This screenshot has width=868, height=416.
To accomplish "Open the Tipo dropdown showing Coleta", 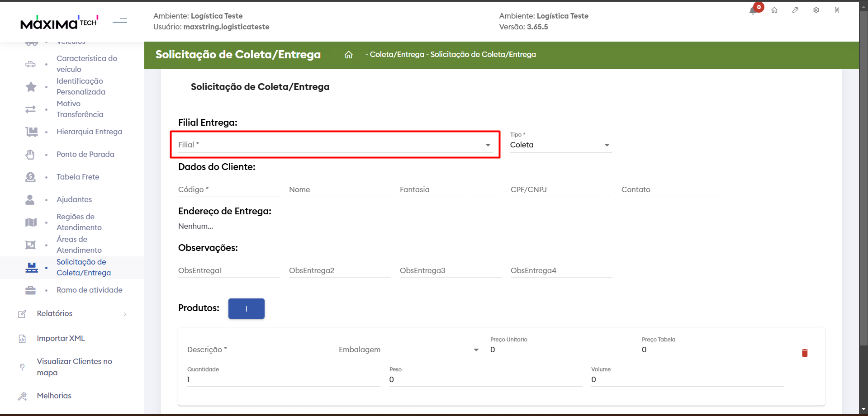I will point(560,145).
